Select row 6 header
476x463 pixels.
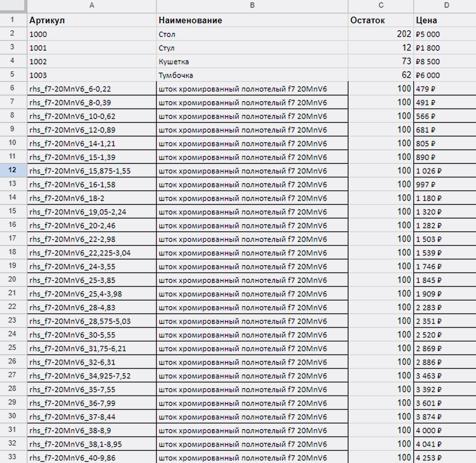point(13,88)
